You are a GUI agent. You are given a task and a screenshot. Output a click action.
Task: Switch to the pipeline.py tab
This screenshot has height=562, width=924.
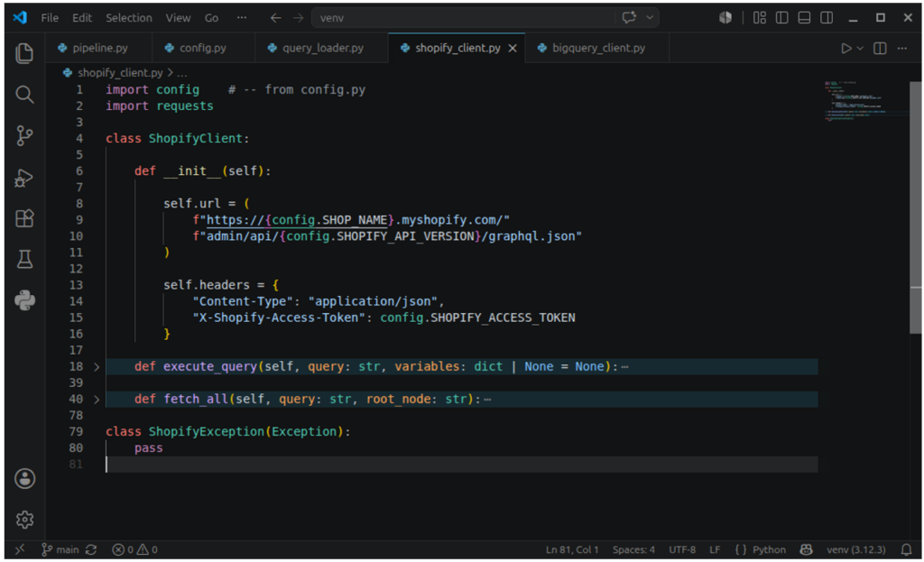pos(99,49)
